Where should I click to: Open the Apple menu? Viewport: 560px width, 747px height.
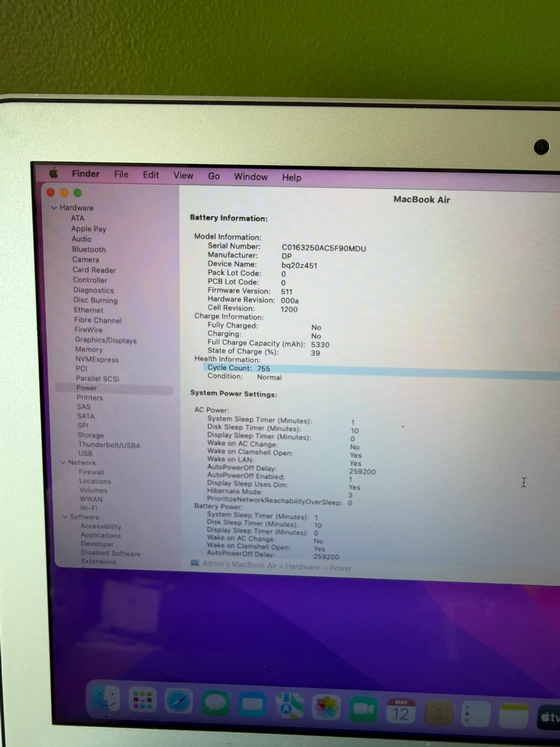(53, 173)
